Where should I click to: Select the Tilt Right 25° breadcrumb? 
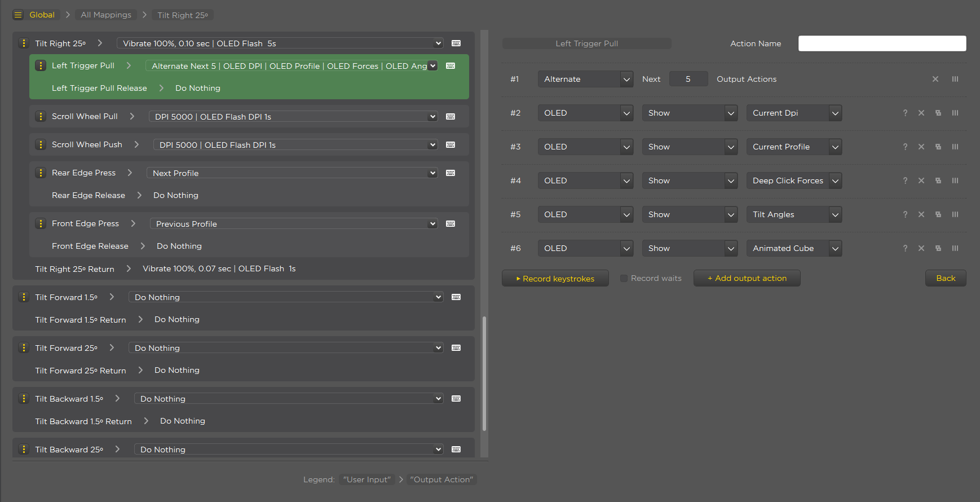tap(183, 15)
